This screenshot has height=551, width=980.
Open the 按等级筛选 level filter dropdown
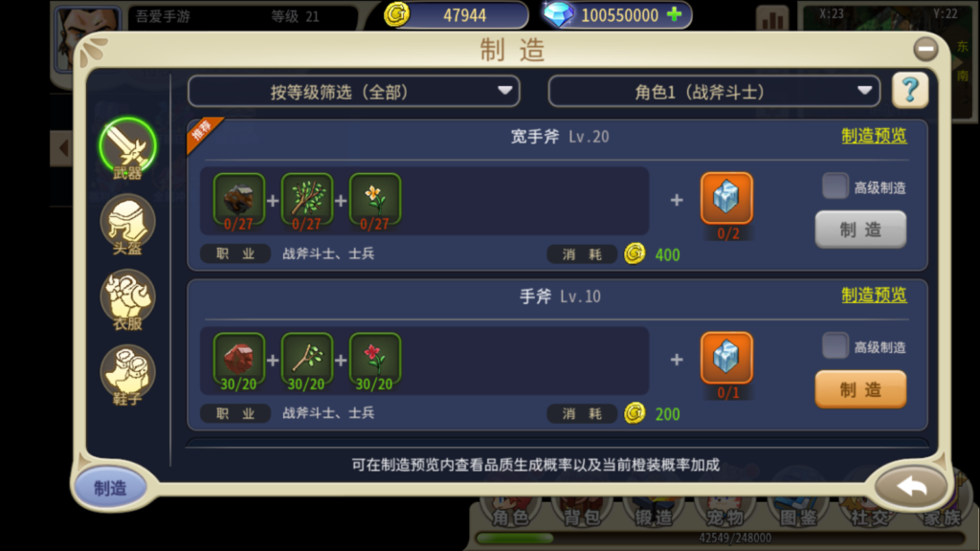click(x=354, y=92)
